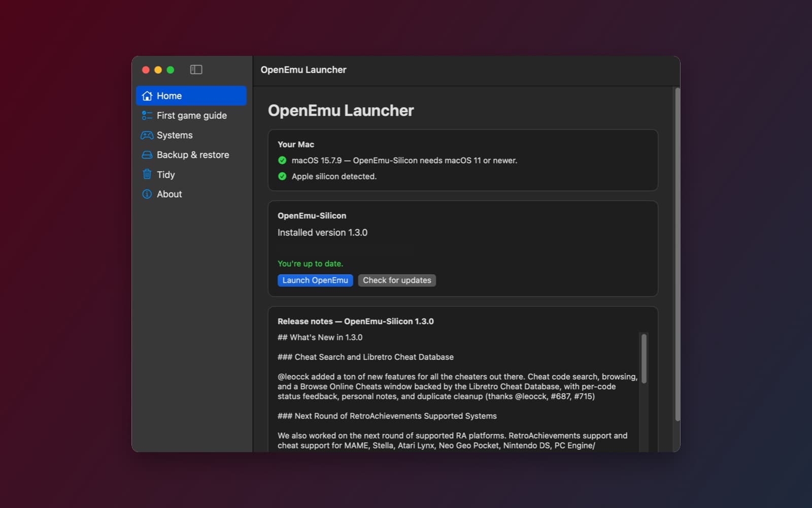This screenshot has width=812, height=508.
Task: Click the main window vertical scrollbar
Action: click(677, 254)
